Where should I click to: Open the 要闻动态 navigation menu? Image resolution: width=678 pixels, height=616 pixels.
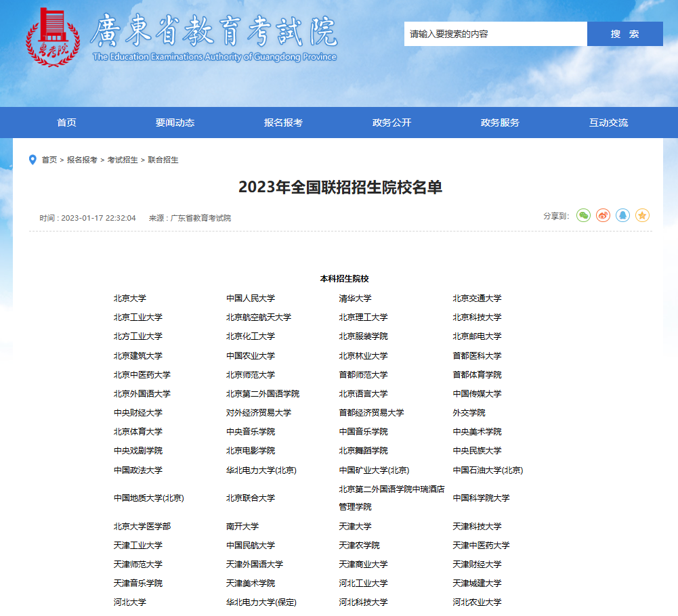[175, 123]
